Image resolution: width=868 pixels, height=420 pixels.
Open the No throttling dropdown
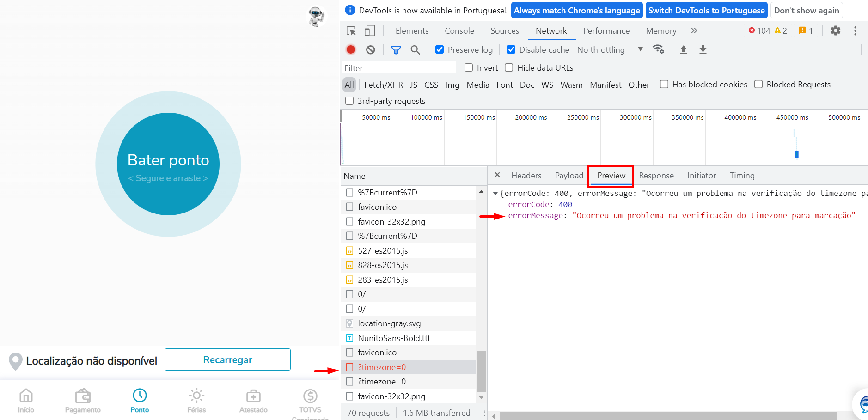pyautogui.click(x=610, y=49)
